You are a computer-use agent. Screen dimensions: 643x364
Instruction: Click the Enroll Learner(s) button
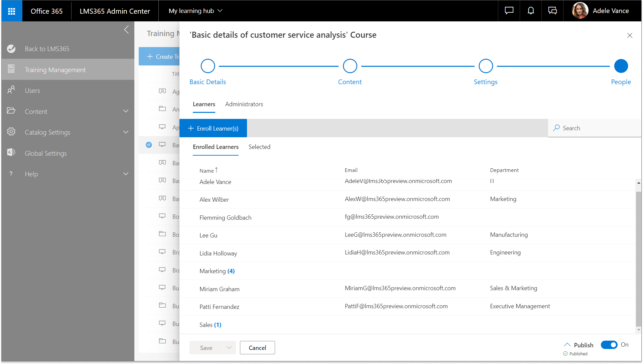[213, 128]
